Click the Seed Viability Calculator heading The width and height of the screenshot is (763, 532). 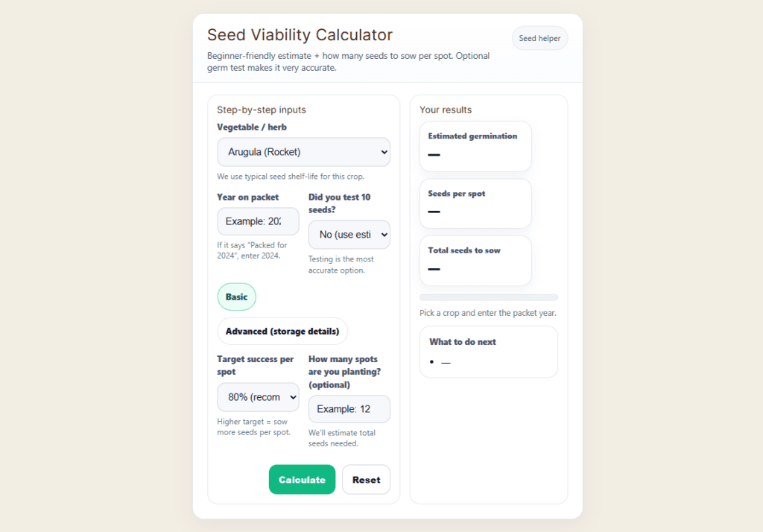(x=300, y=34)
